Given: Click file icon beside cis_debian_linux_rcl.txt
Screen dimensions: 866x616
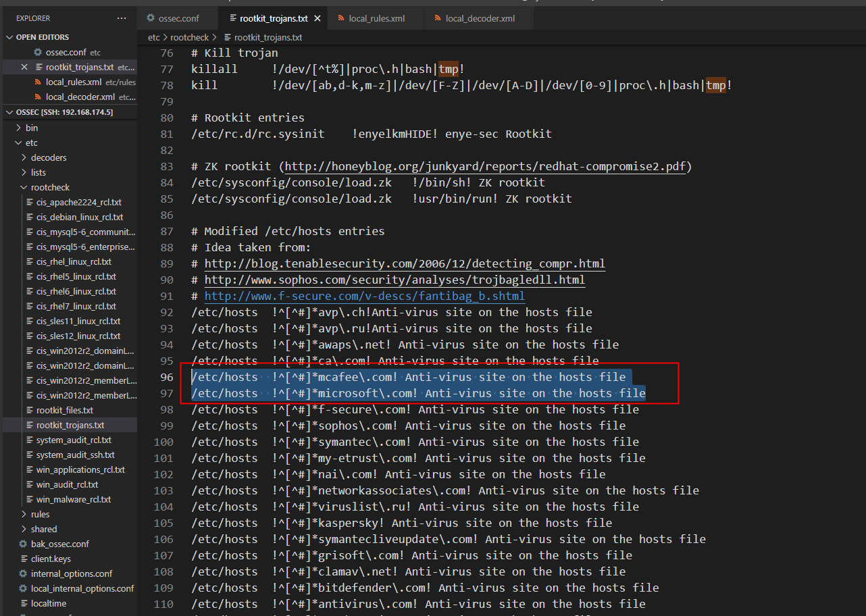Looking at the screenshot, I should click(x=29, y=217).
